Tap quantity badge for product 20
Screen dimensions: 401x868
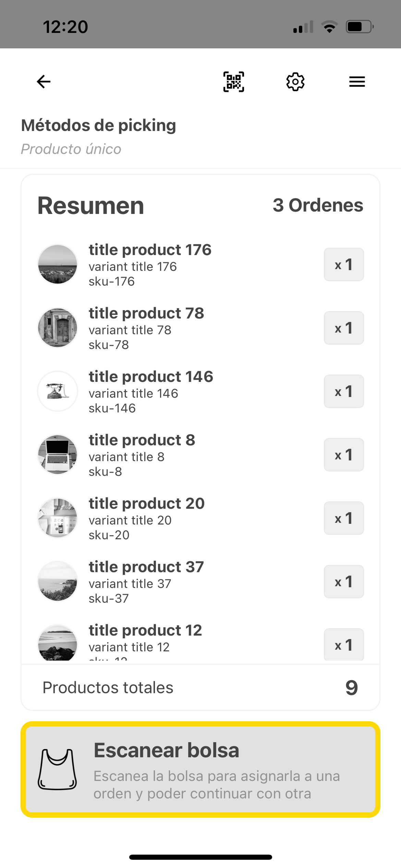(x=344, y=518)
